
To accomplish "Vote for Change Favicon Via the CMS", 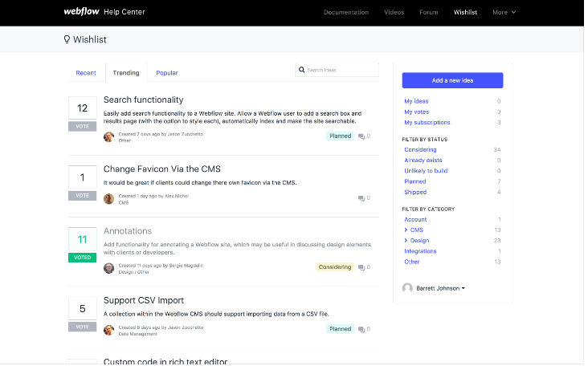I will click(x=83, y=196).
